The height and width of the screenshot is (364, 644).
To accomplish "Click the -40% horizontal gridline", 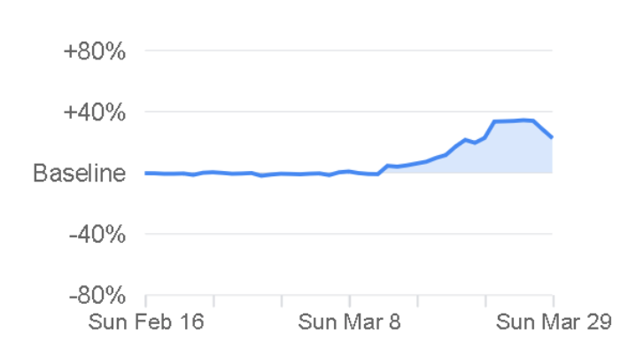I will tap(354, 235).
